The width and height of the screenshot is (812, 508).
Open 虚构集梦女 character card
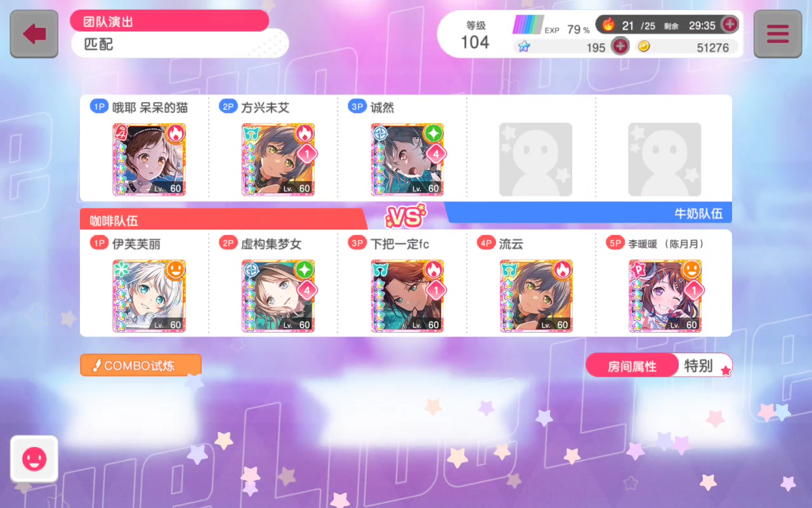[278, 296]
